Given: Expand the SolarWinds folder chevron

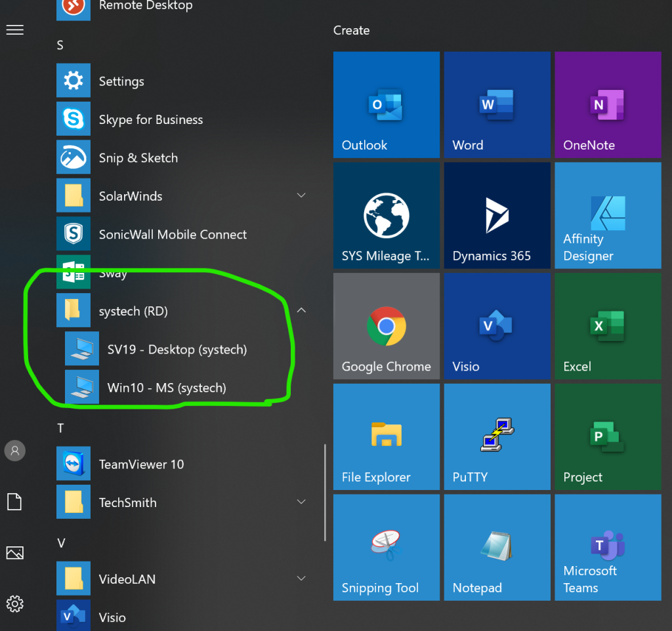Looking at the screenshot, I should [x=301, y=195].
